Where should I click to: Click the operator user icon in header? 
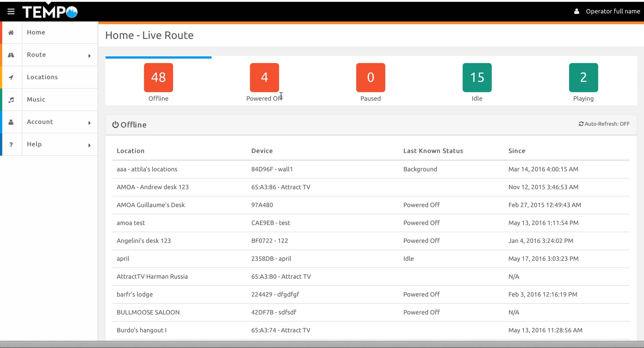click(577, 11)
